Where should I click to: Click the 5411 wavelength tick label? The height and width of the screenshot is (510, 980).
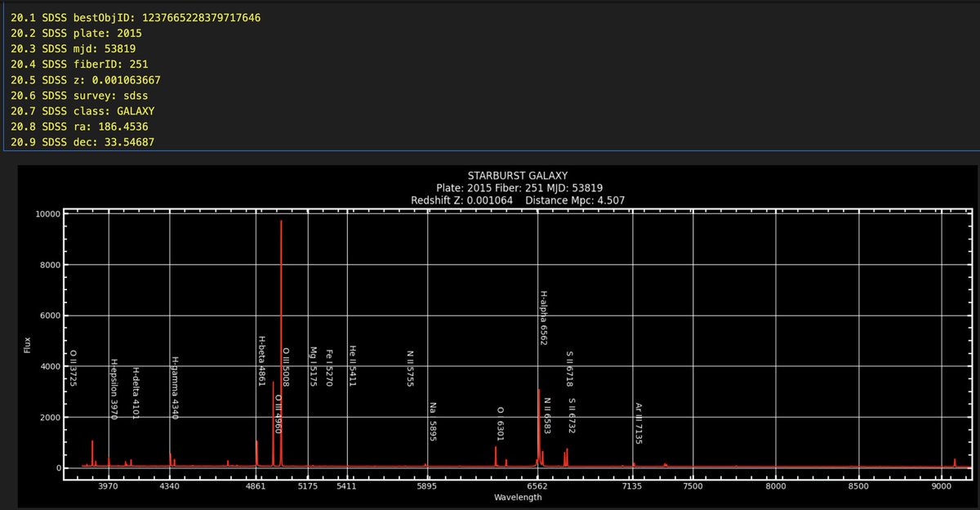click(347, 486)
